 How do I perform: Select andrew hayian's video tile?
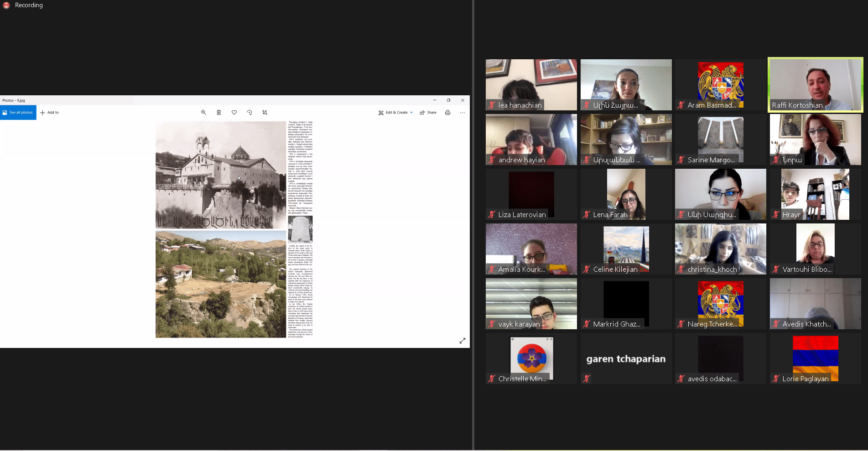click(x=531, y=140)
